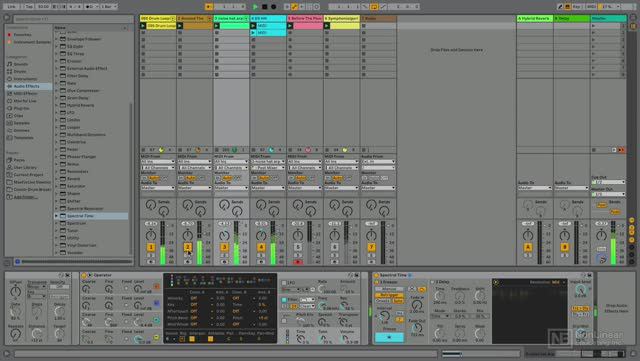
Task: Open Packs under Places in browser
Action: pyautogui.click(x=19, y=160)
